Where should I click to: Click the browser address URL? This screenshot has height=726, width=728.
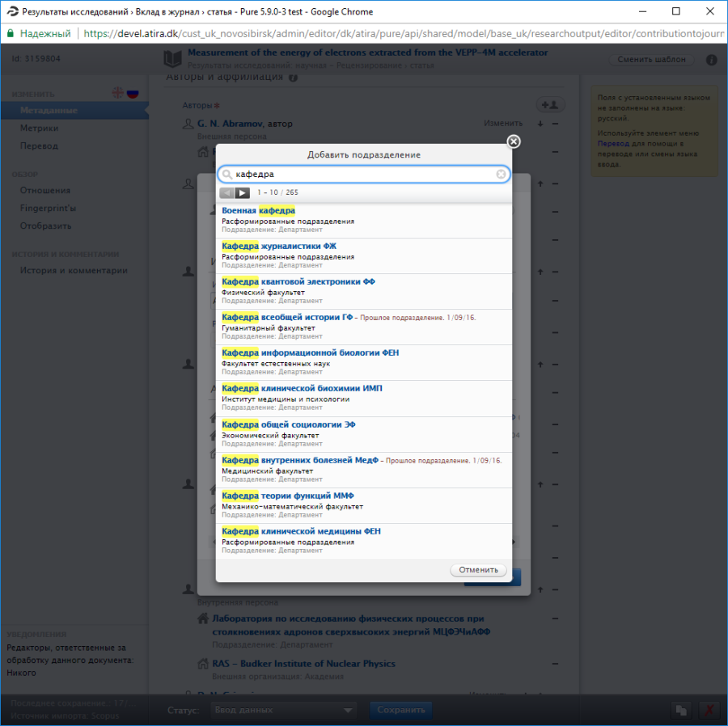coord(403,33)
